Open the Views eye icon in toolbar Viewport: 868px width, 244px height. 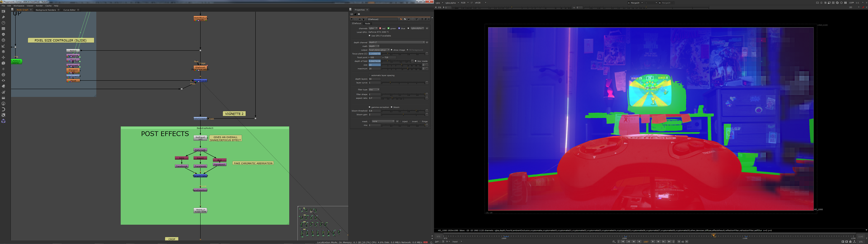(x=3, y=81)
